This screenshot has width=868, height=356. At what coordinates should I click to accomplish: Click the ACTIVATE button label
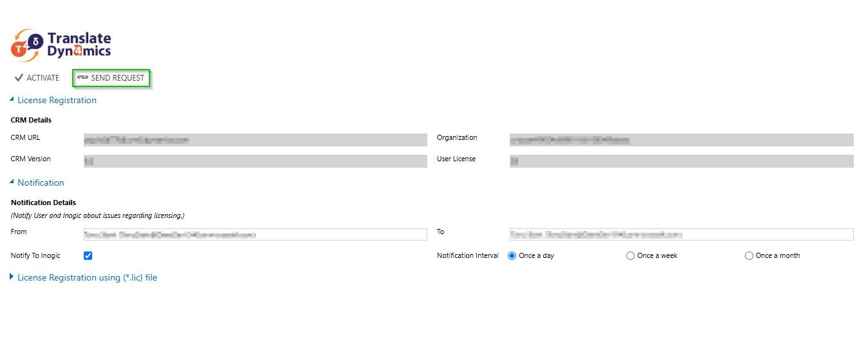(43, 78)
